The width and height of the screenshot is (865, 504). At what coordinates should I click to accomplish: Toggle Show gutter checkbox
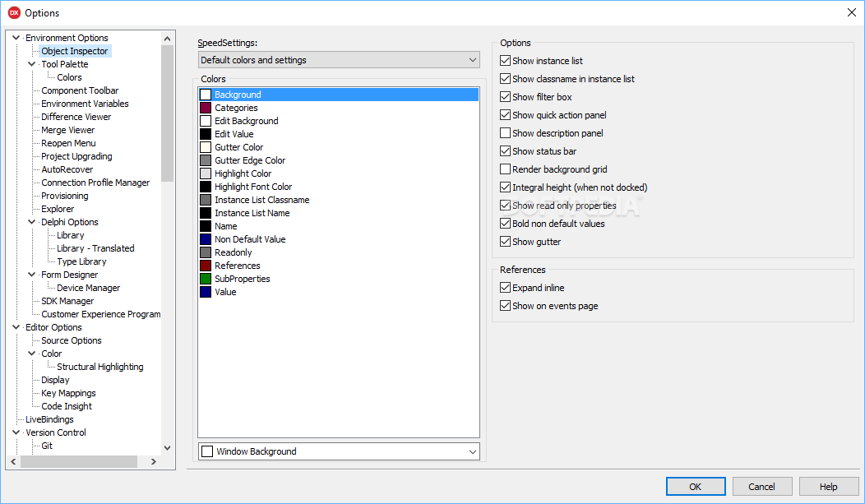point(505,242)
